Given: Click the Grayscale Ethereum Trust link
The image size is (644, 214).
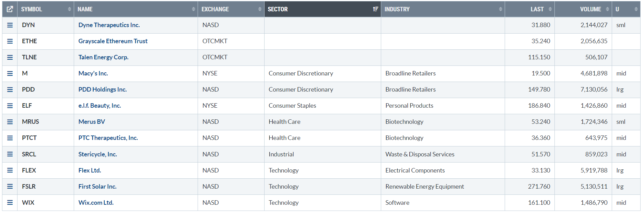Looking at the screenshot, I should coord(113,41).
